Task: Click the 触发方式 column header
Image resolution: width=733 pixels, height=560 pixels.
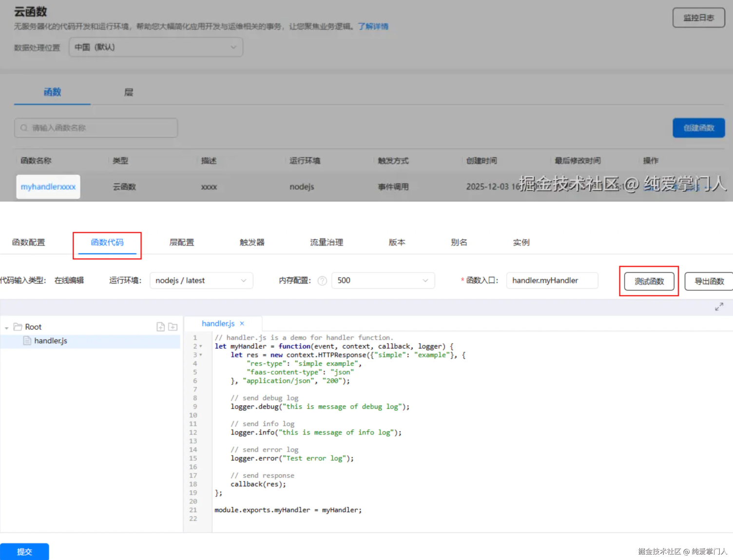Action: [393, 160]
